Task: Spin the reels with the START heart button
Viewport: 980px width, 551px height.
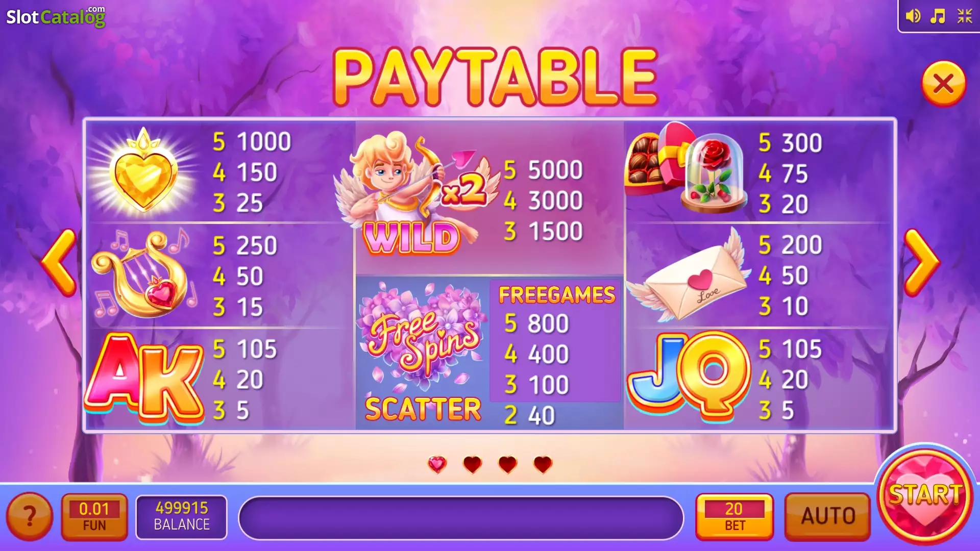Action: pos(925,496)
